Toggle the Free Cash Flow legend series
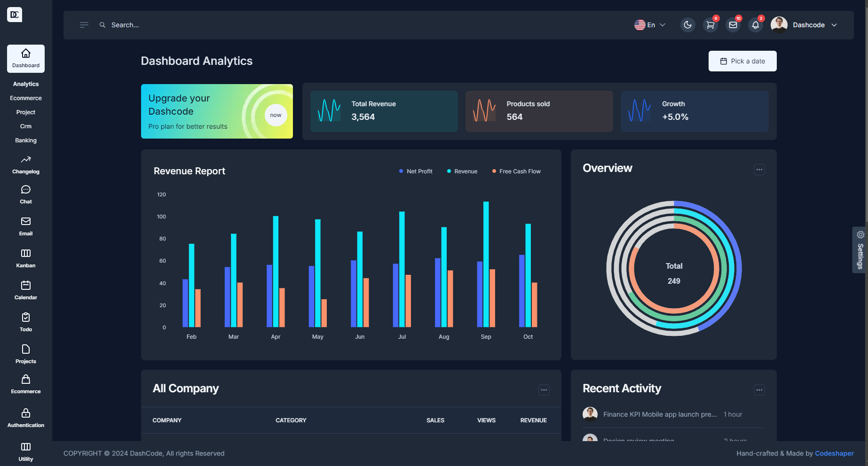The image size is (868, 466). 516,171
